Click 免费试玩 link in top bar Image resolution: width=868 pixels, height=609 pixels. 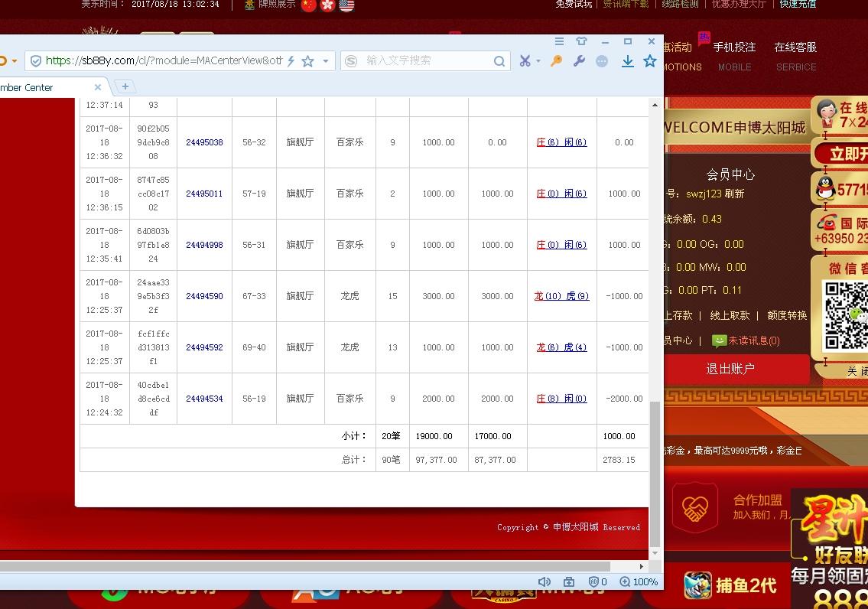click(574, 5)
